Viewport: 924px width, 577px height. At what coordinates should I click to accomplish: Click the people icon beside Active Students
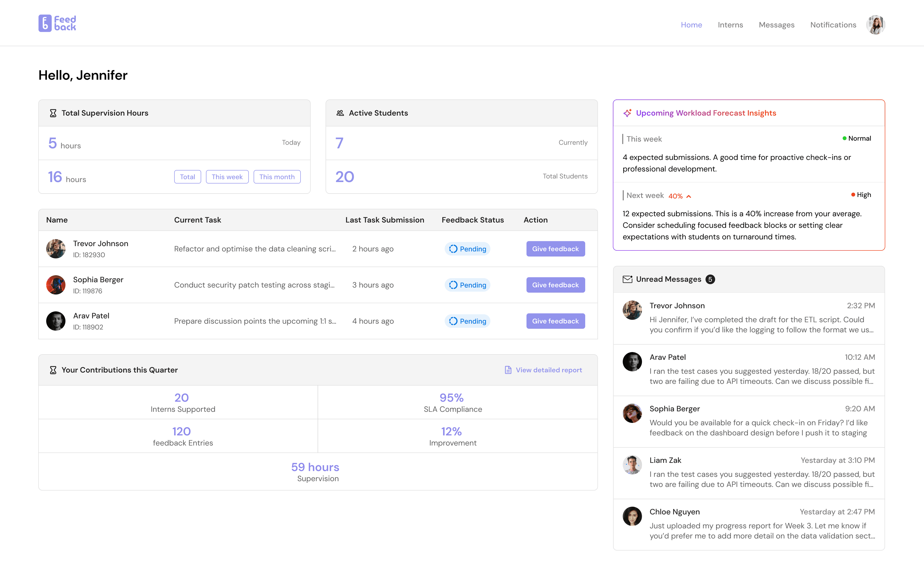tap(340, 113)
